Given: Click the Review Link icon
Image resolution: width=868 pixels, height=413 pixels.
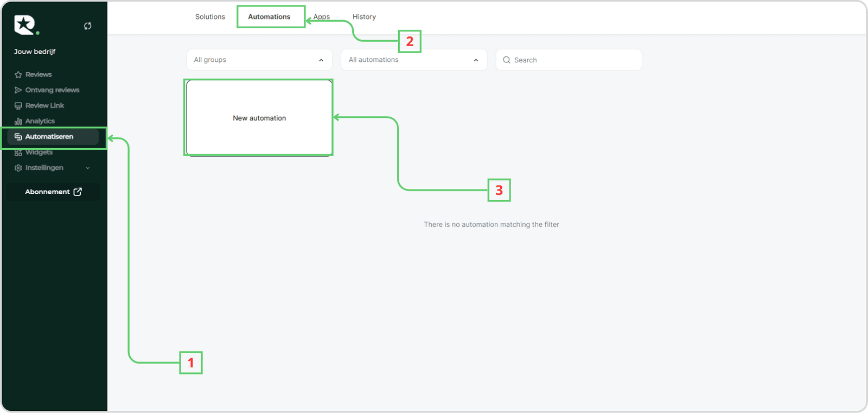Looking at the screenshot, I should tap(18, 106).
